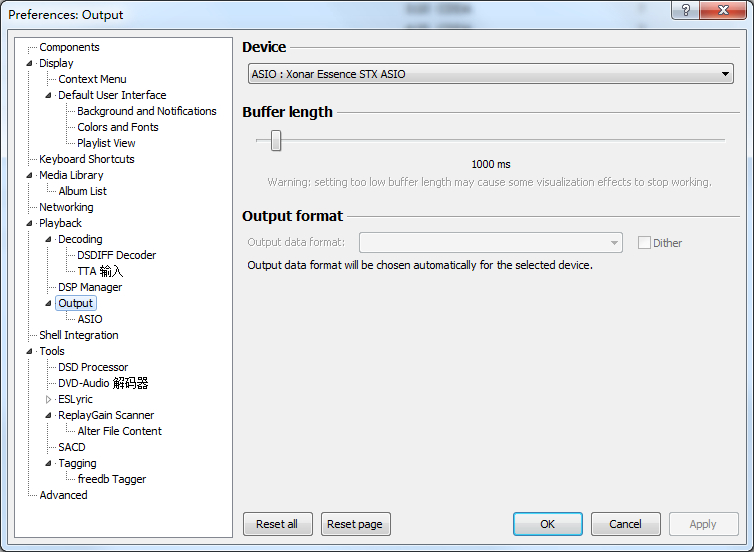The height and width of the screenshot is (552, 754).
Task: Click the Reset page button
Action: tap(355, 524)
